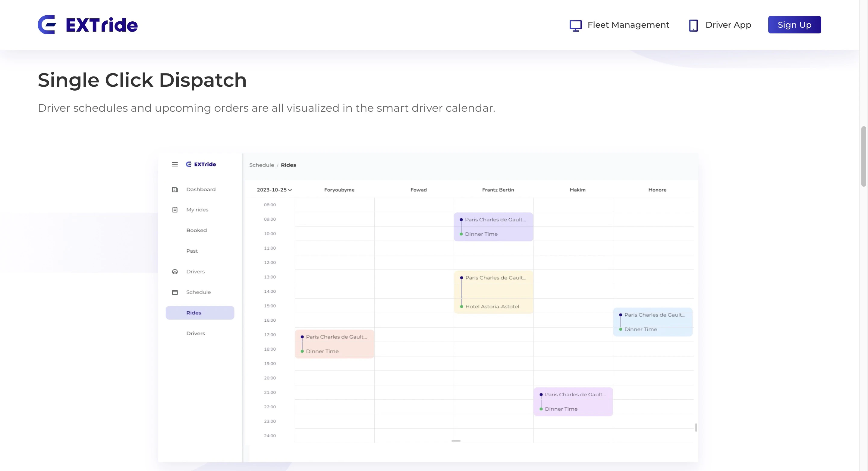The height and width of the screenshot is (471, 868).
Task: Open the Booked rides menu item
Action: (197, 230)
